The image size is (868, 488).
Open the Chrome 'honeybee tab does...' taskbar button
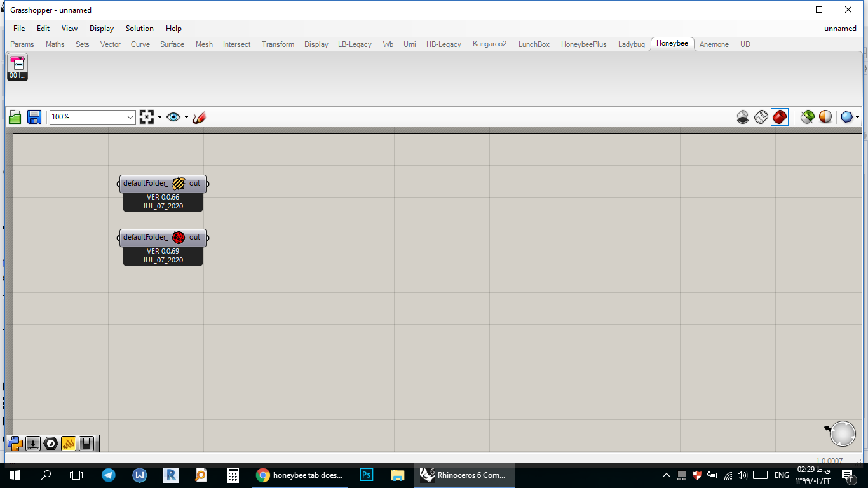point(300,475)
